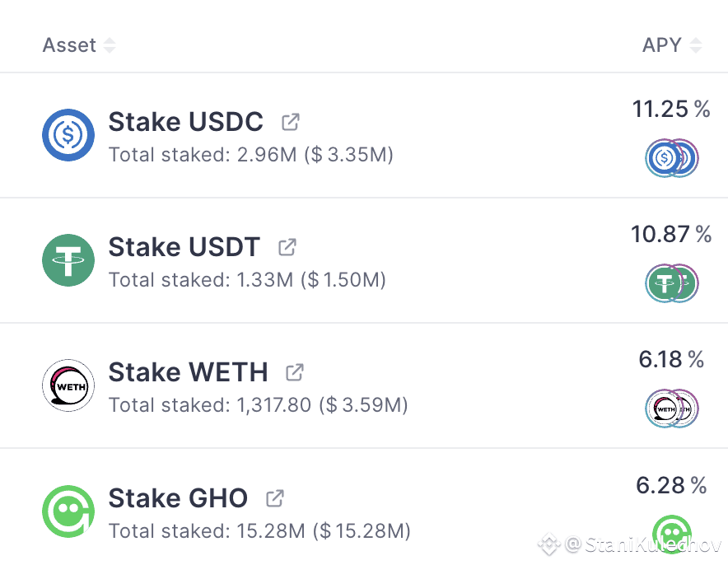Click the Asset column header label
Screen dimensions: 728x565
(x=69, y=45)
